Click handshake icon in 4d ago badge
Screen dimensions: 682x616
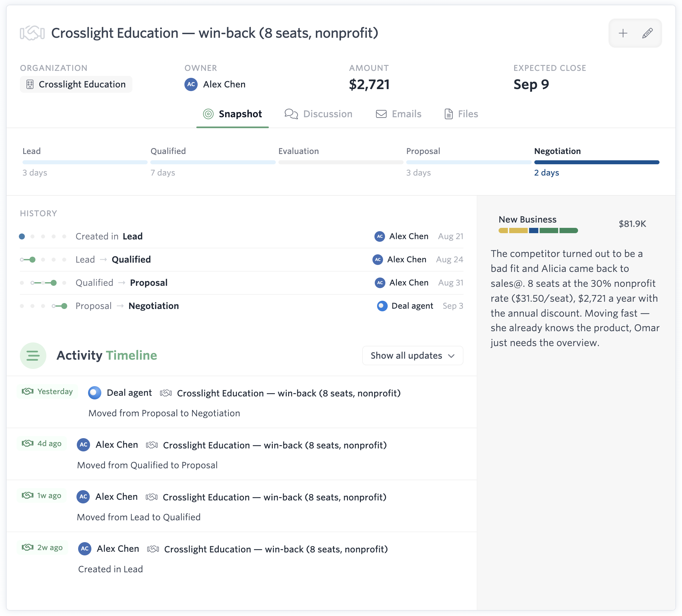[x=28, y=443]
